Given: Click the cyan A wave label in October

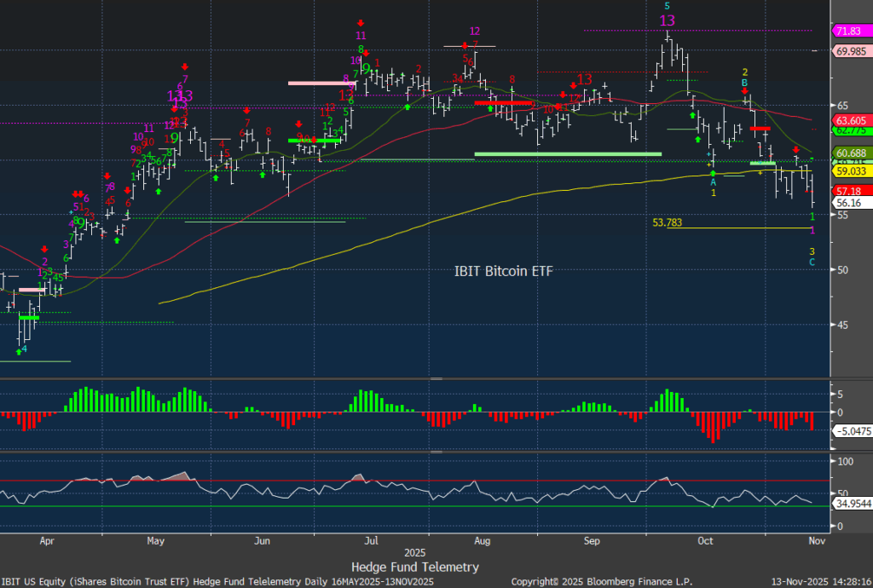Looking at the screenshot, I should [714, 182].
